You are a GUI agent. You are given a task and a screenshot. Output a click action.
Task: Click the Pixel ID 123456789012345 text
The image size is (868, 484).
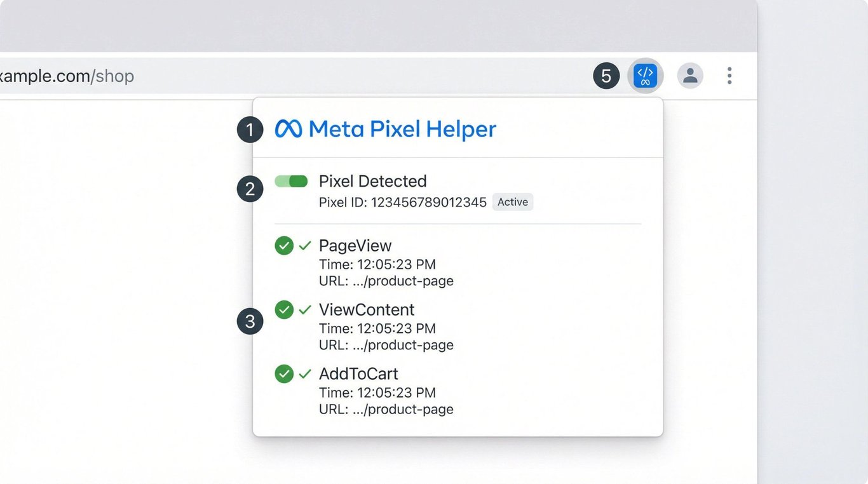click(403, 202)
